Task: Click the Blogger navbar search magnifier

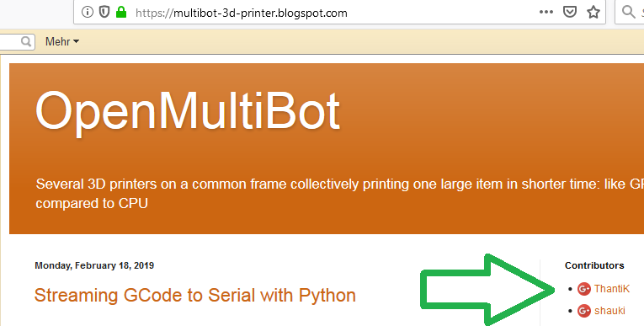Action: tap(26, 41)
